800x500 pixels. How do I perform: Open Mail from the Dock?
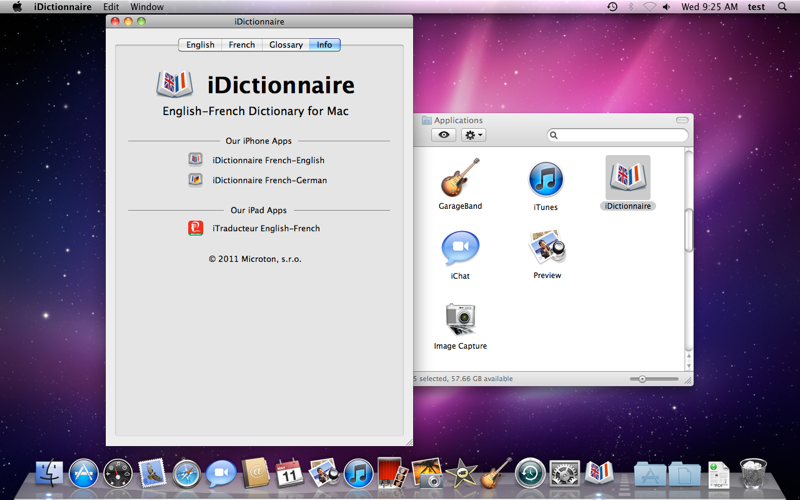tap(152, 473)
